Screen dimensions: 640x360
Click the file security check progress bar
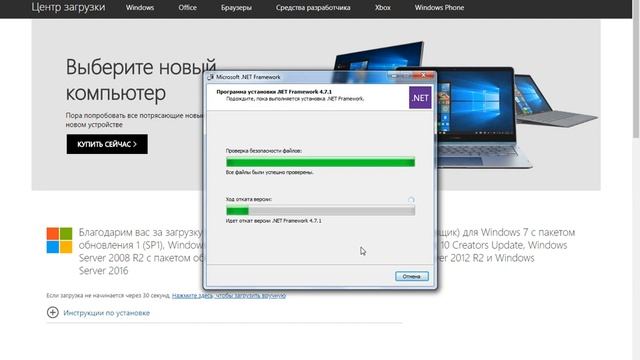(x=320, y=162)
